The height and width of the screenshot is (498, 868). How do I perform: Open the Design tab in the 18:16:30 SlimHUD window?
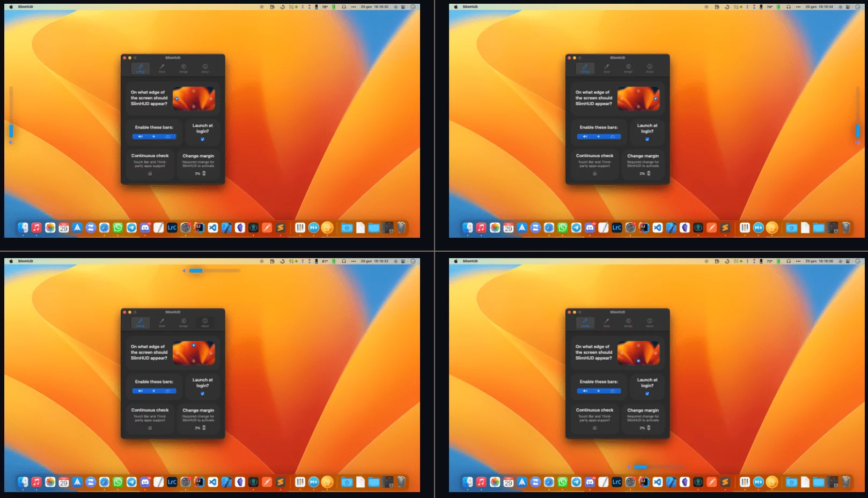tap(183, 68)
